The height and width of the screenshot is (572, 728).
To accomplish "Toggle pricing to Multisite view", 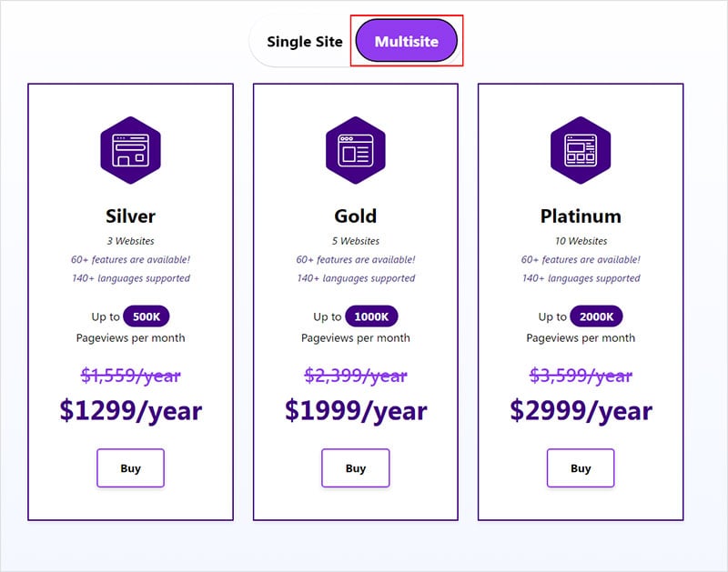I will 407,40.
